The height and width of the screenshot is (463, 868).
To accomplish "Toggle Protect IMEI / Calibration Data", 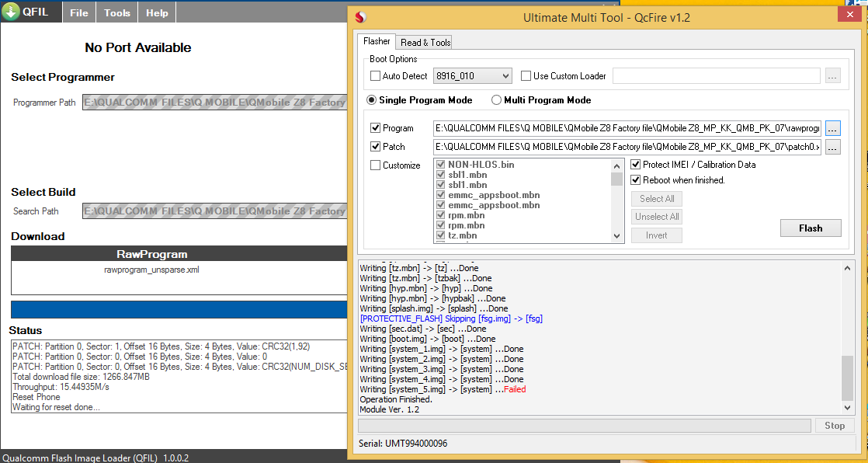I will (x=636, y=165).
